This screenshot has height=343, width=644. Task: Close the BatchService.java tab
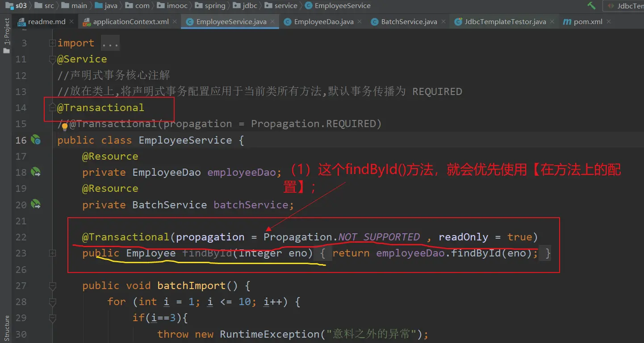click(443, 21)
